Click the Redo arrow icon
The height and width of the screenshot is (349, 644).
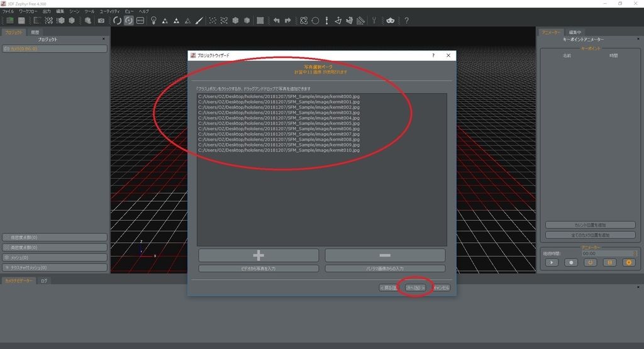[287, 21]
